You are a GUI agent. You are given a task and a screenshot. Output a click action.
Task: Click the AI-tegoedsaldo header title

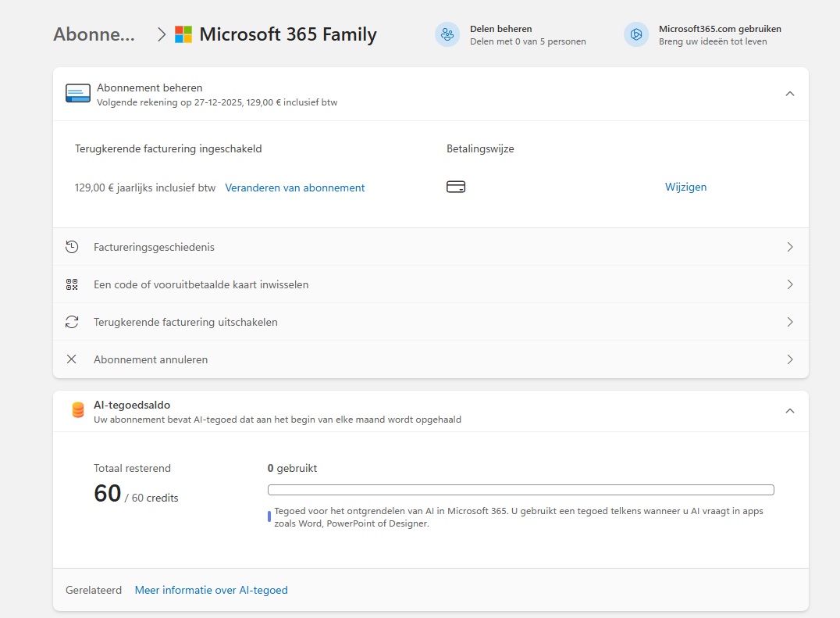click(132, 405)
